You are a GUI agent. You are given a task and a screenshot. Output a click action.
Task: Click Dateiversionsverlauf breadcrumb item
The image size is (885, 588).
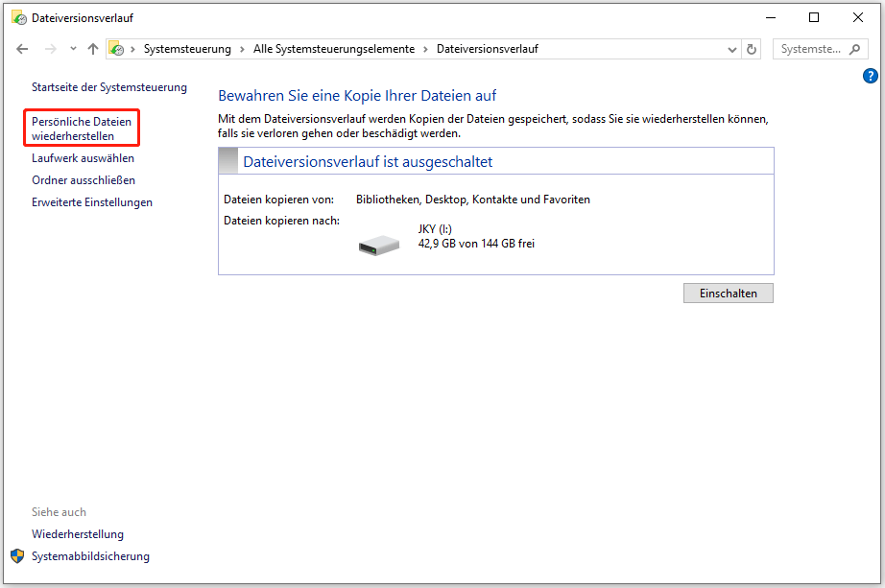pyautogui.click(x=487, y=49)
